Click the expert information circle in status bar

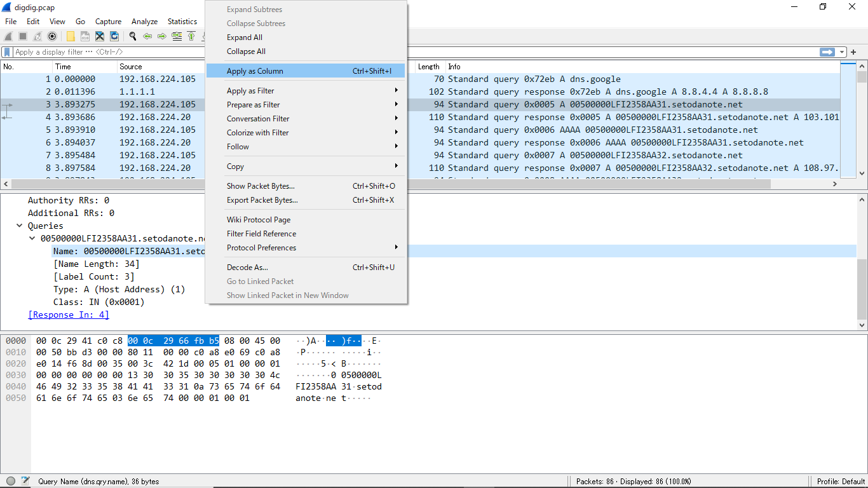11,481
